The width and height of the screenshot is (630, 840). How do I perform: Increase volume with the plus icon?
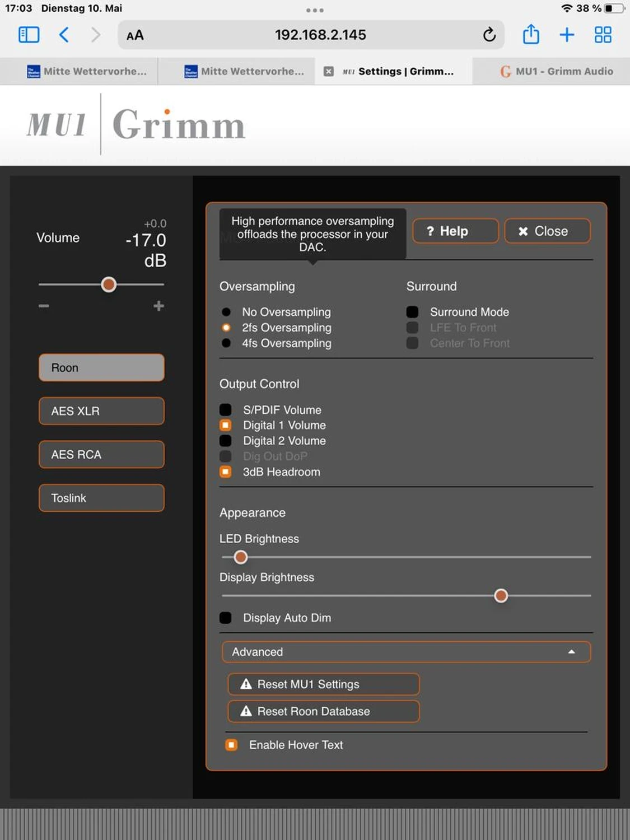tap(158, 306)
